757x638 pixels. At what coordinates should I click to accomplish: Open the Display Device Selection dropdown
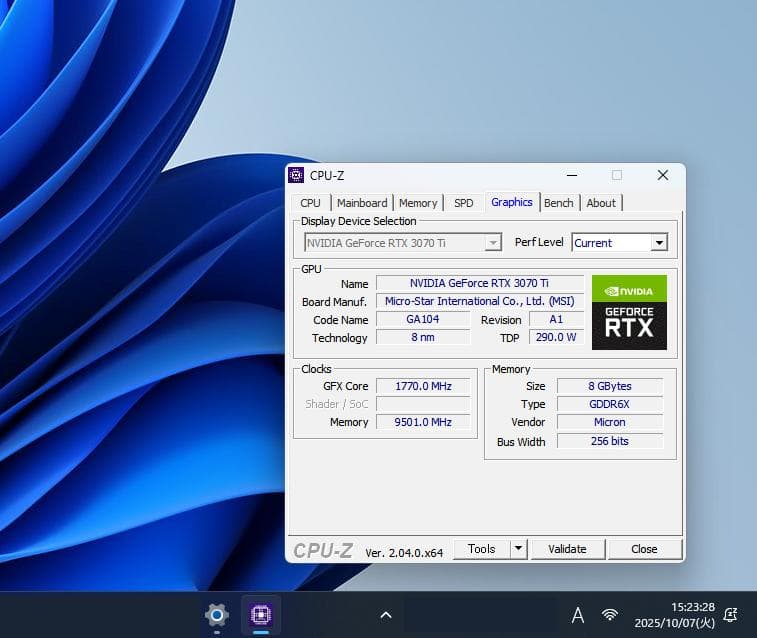pyautogui.click(x=403, y=243)
